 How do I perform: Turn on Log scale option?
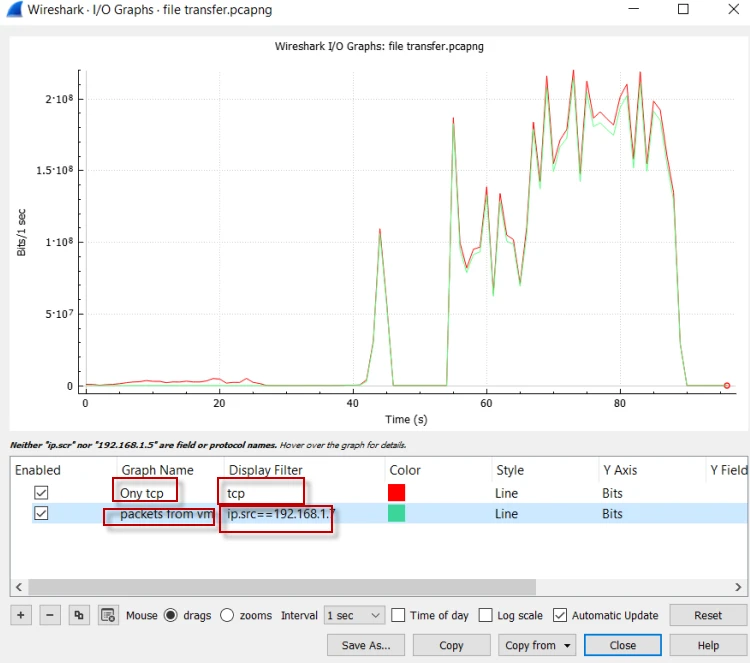[485, 615]
